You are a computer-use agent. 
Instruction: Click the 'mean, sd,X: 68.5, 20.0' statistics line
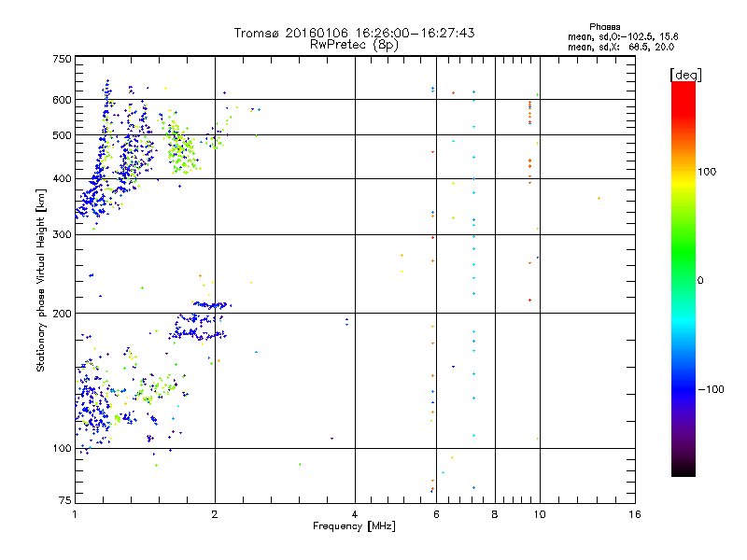click(x=621, y=47)
